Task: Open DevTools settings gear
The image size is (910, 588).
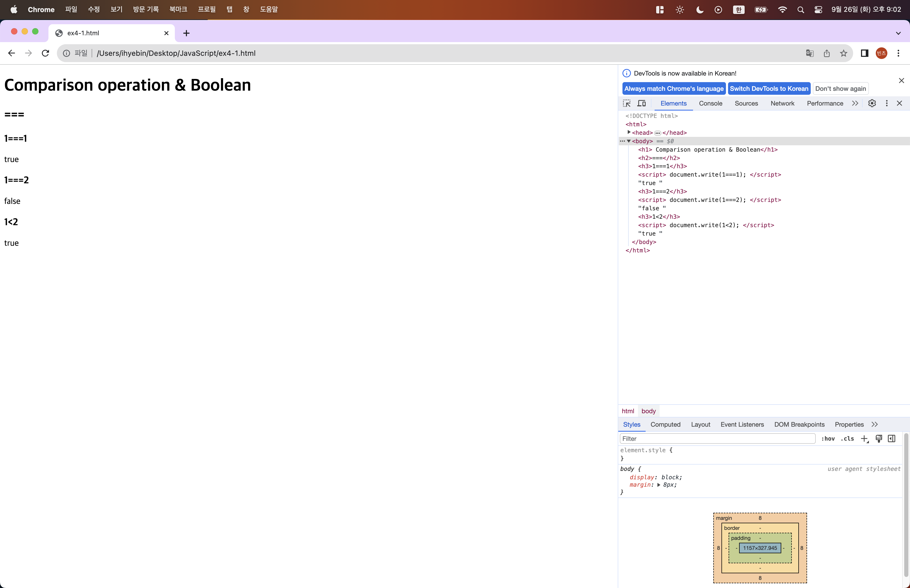Action: tap(872, 103)
